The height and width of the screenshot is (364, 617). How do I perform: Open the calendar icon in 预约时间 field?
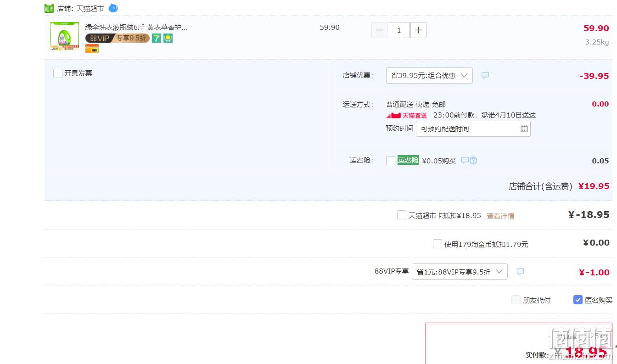(524, 129)
